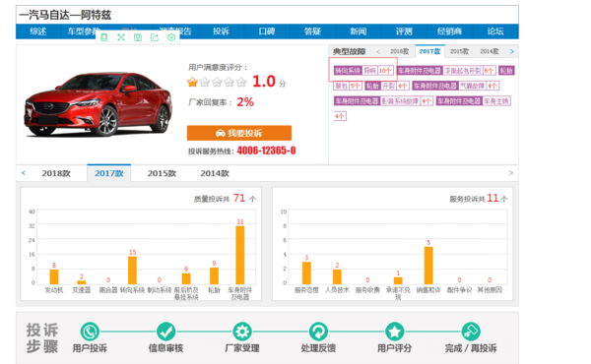
Task: Click the 处理反馈 refresh step icon
Action: [318, 332]
